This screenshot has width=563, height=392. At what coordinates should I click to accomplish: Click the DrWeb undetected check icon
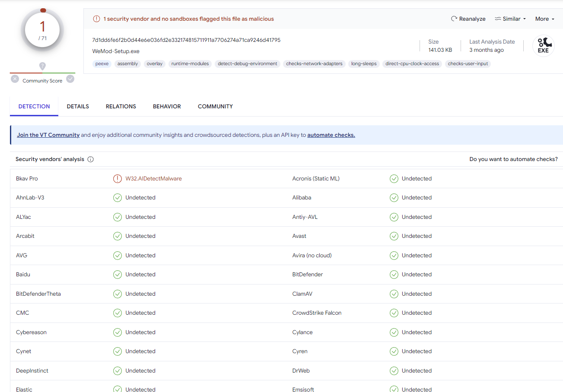click(x=394, y=371)
